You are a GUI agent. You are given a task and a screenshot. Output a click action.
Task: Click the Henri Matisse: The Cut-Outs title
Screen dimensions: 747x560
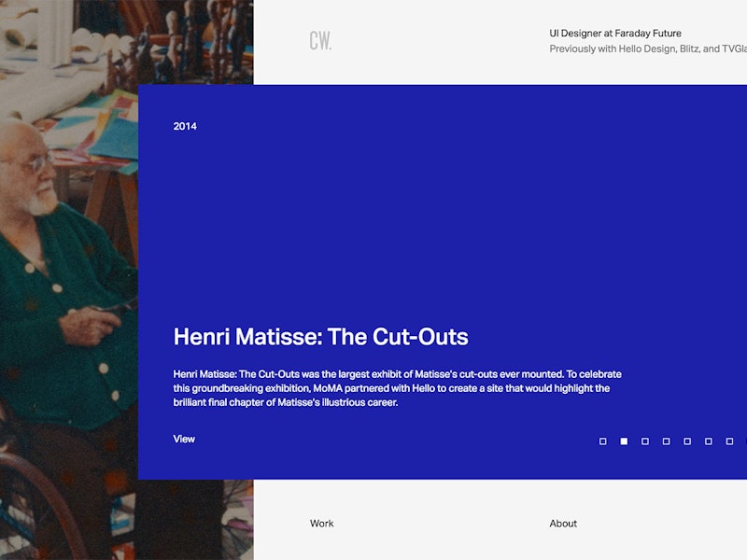(x=320, y=337)
